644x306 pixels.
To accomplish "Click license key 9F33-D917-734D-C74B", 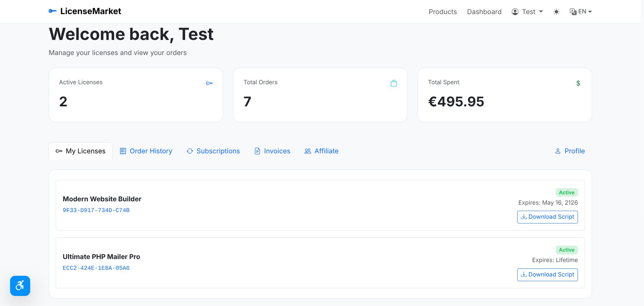I will 96,210.
